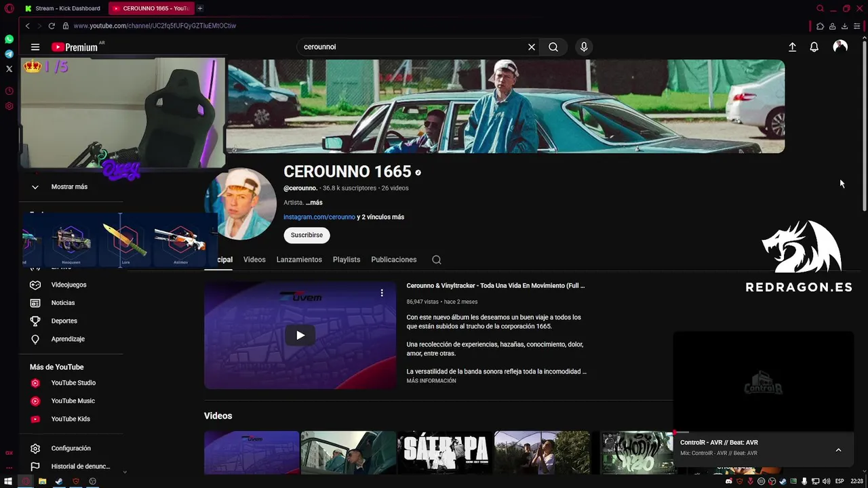
Task: Open Aprendizaje in sidebar
Action: (x=68, y=339)
